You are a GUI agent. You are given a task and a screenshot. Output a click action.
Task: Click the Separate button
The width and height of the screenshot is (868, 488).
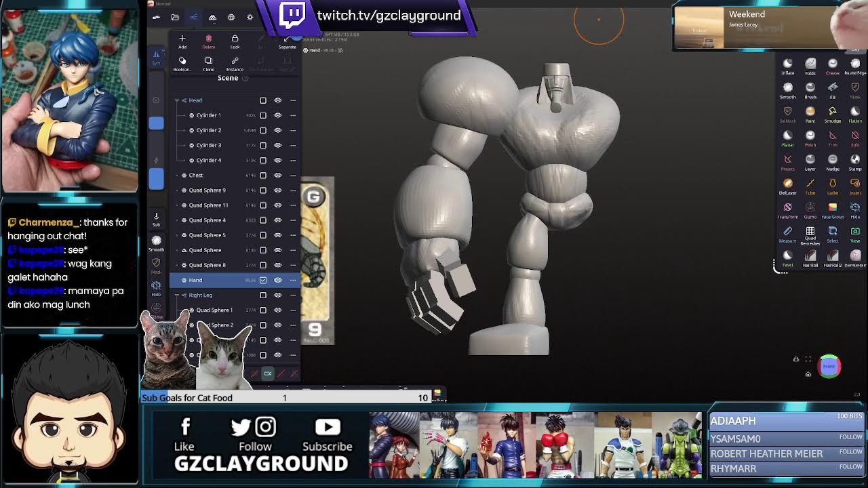pos(288,42)
